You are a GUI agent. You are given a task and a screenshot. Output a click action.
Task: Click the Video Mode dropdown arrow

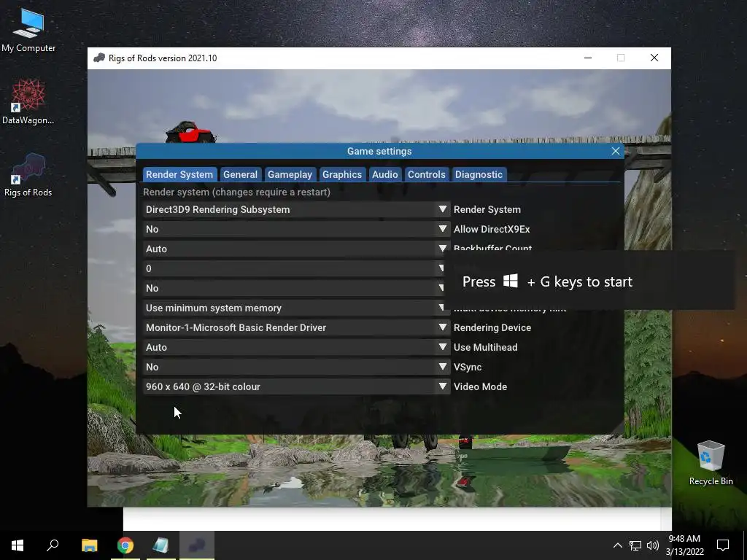pos(443,386)
